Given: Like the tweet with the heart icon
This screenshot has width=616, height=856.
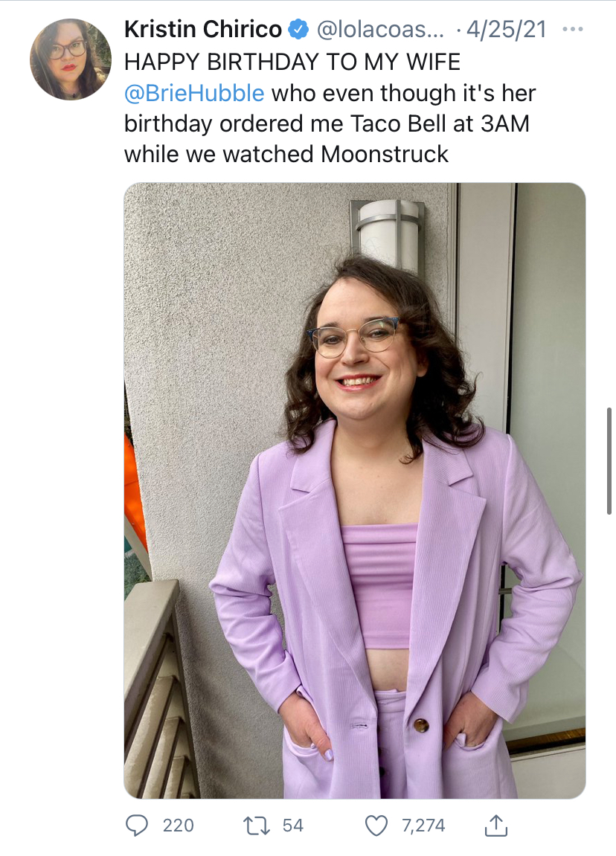Looking at the screenshot, I should (376, 826).
